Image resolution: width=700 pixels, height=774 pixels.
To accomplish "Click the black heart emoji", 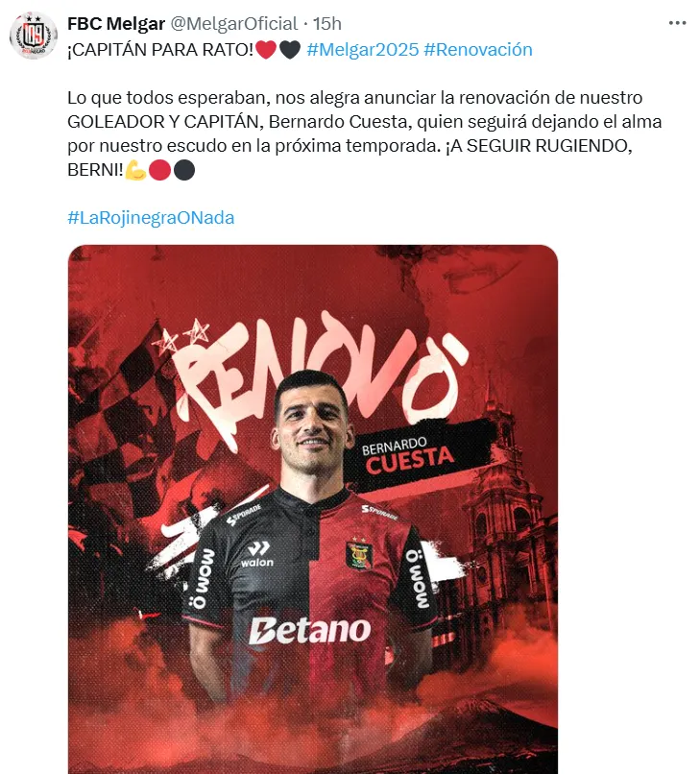I will pos(290,49).
